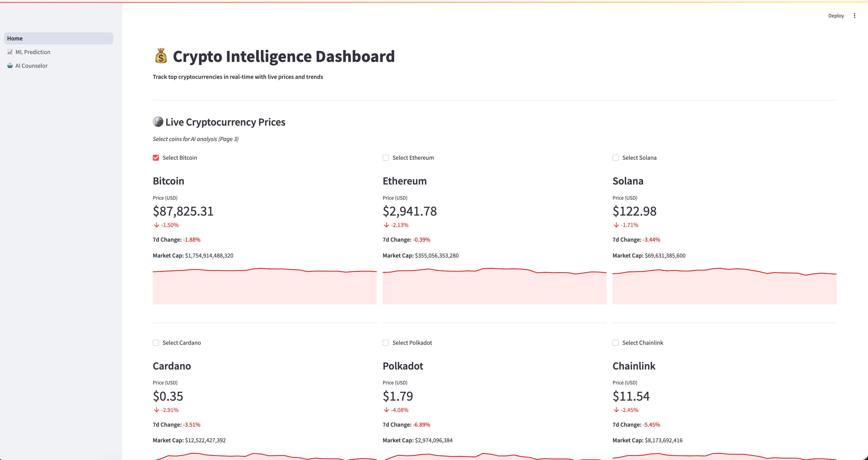The height and width of the screenshot is (460, 868).
Task: Open the AI Counselor page
Action: (x=31, y=66)
